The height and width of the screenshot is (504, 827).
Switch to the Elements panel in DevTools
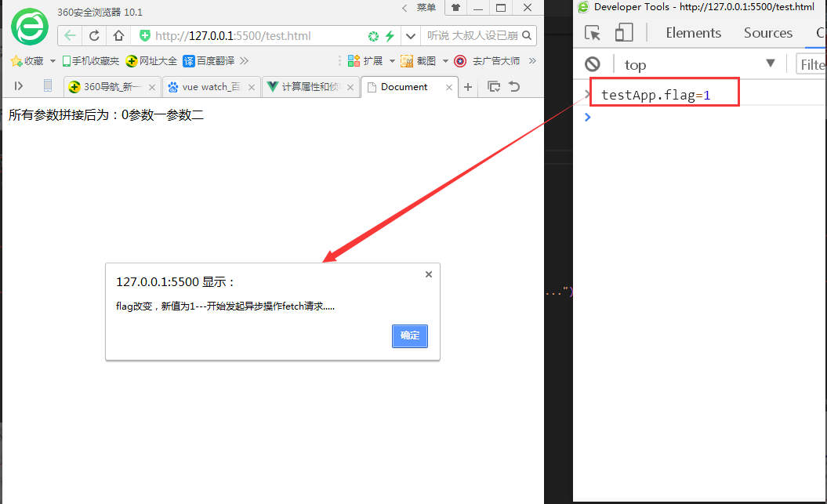tap(693, 33)
